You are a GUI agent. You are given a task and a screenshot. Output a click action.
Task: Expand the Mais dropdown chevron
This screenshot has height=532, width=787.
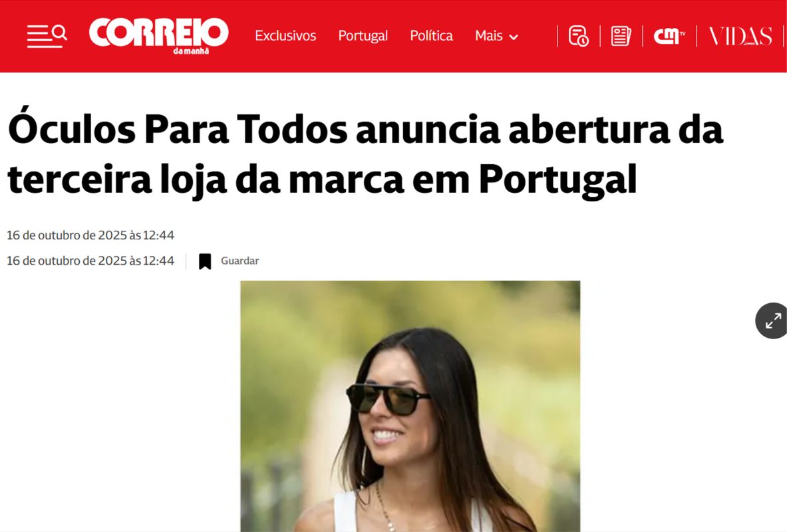coord(514,37)
